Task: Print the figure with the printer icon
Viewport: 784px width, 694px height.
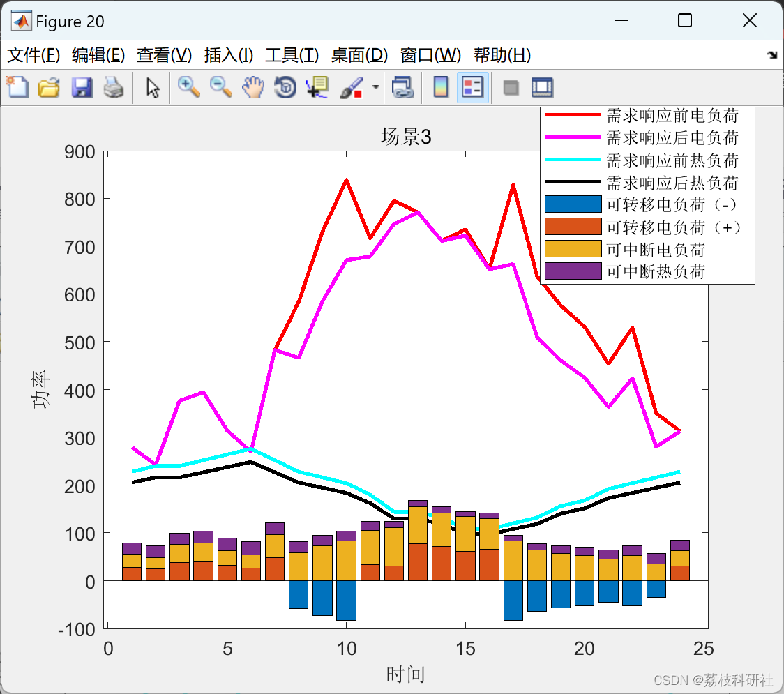Action: tap(114, 87)
